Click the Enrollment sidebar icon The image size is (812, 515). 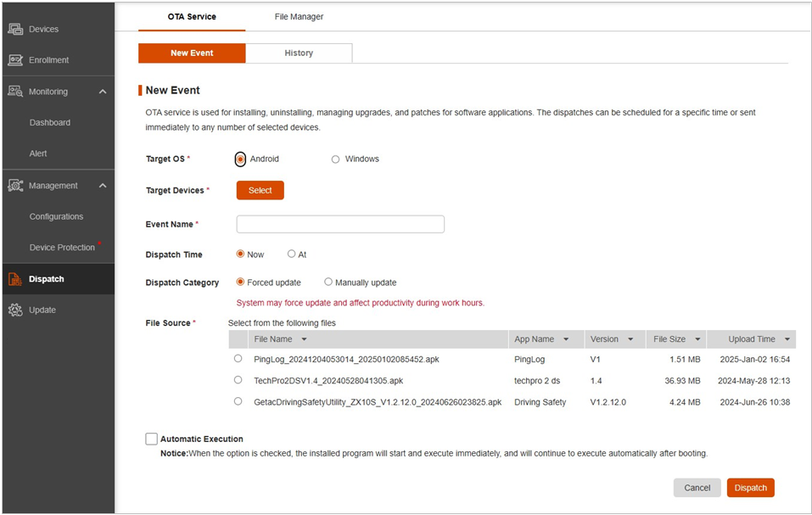tap(15, 60)
